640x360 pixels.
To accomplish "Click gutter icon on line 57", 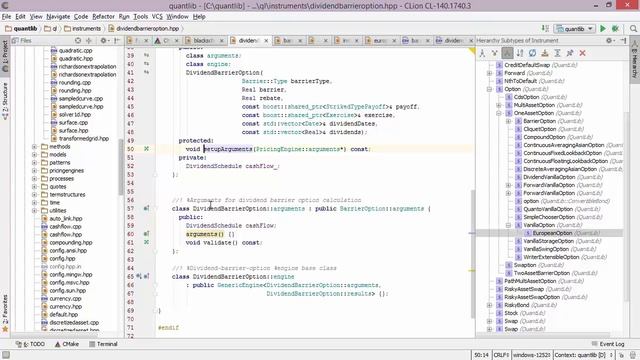I will [146, 209].
